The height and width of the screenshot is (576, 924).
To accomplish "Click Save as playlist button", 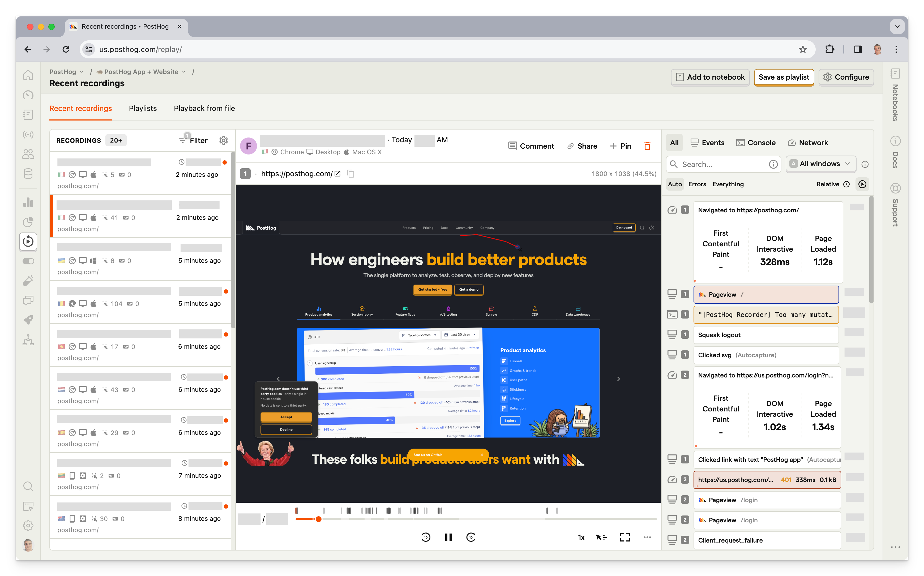I will (784, 77).
